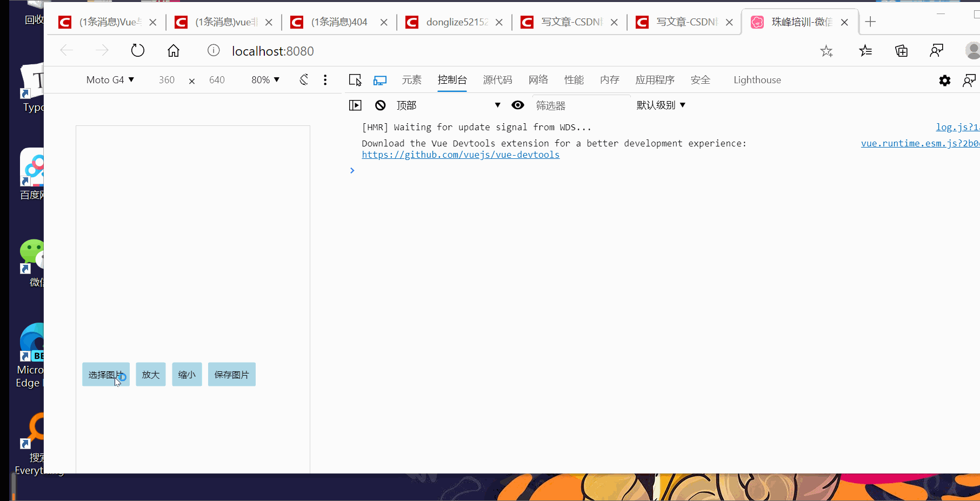Toggle inspect element mode

click(355, 79)
